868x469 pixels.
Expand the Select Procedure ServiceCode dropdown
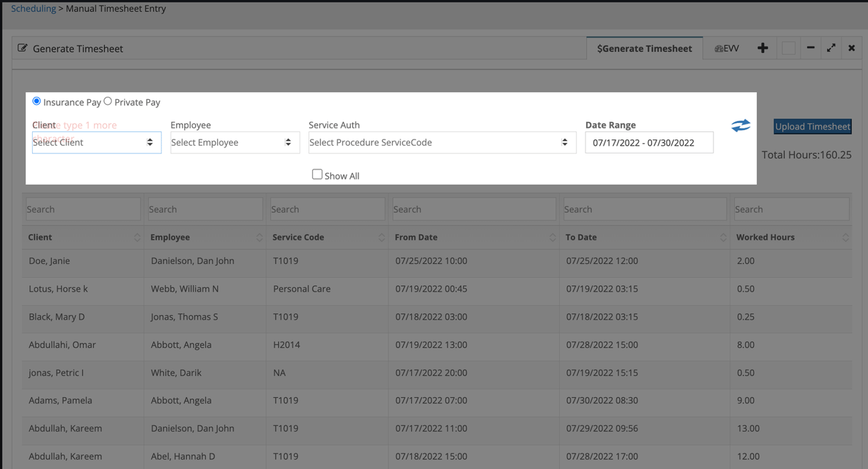442,142
